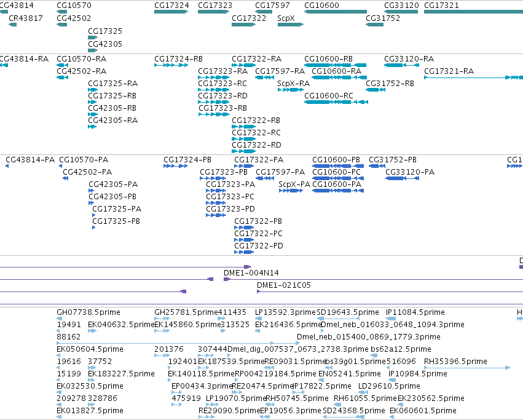Select protein CG17325-PB
This screenshot has width=523, height=420.
116,221
